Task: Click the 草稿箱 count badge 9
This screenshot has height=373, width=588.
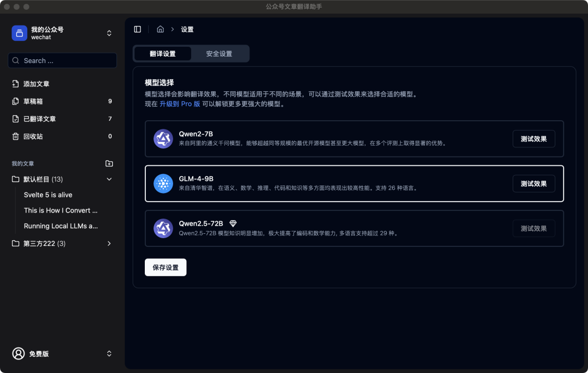Action: tap(110, 101)
